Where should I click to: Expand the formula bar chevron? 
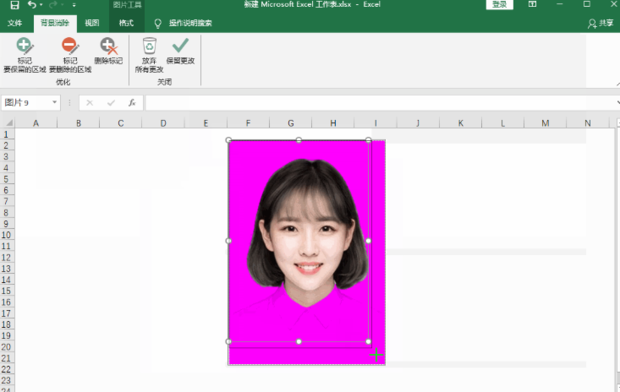tap(618, 103)
